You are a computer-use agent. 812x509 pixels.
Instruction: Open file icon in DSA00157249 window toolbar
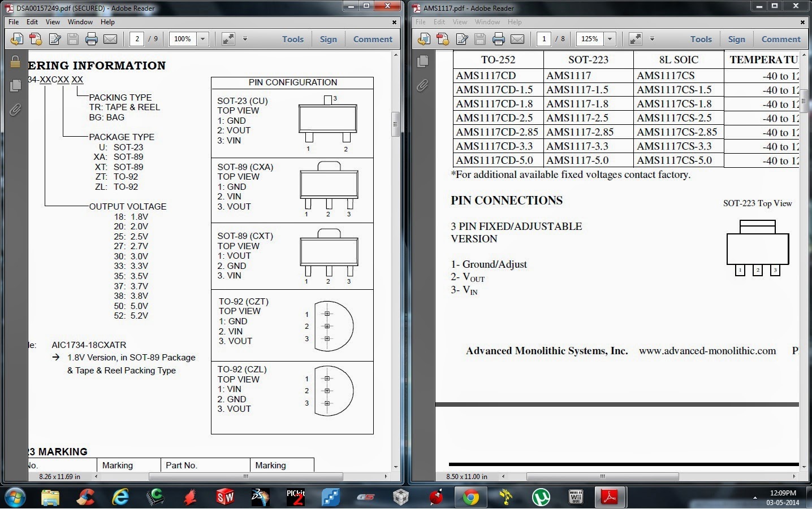17,39
